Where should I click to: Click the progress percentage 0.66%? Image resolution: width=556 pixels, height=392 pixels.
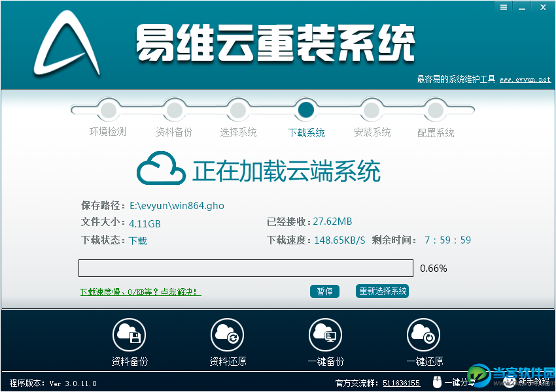433,269
